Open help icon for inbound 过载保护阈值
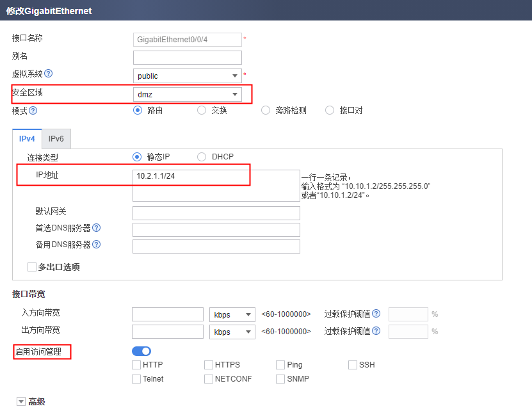Screen dimensions: 532x420 click(x=376, y=314)
